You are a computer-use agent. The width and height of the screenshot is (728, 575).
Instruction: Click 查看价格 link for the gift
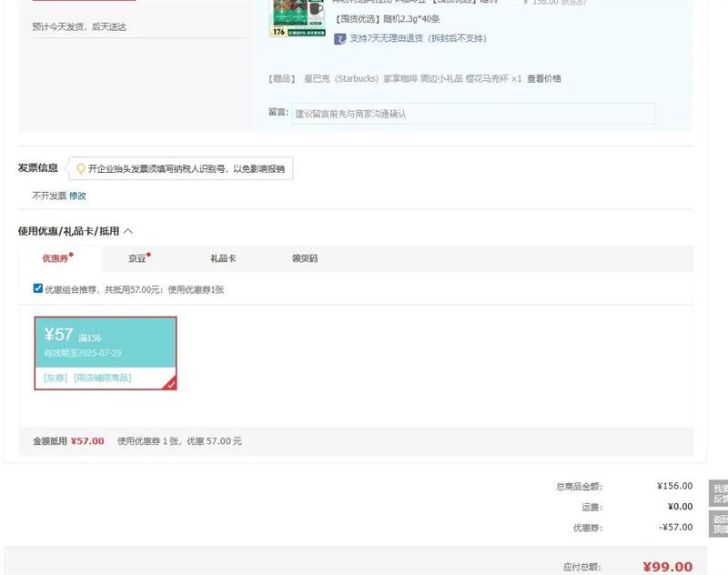(x=544, y=79)
